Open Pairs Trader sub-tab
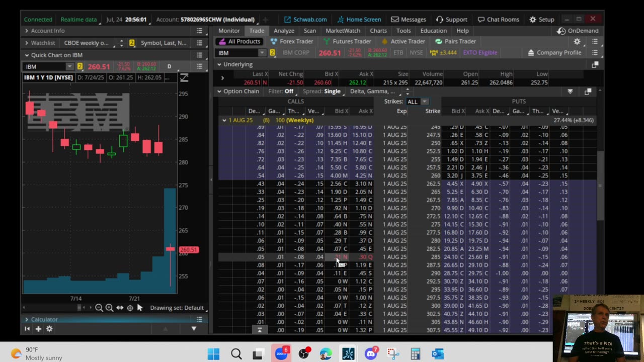644x362 pixels. (455, 41)
